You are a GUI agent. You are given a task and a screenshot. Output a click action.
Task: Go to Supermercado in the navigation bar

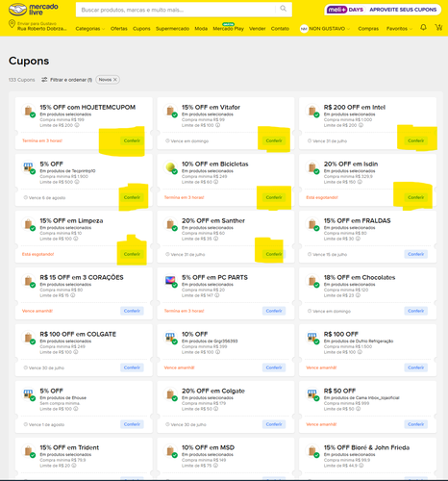tap(172, 29)
